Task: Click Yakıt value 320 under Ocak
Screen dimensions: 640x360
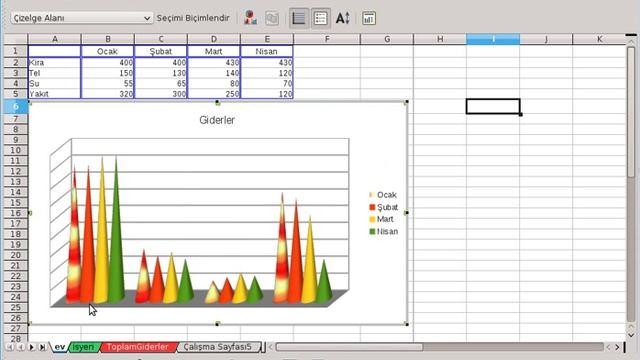Action: 107,94
